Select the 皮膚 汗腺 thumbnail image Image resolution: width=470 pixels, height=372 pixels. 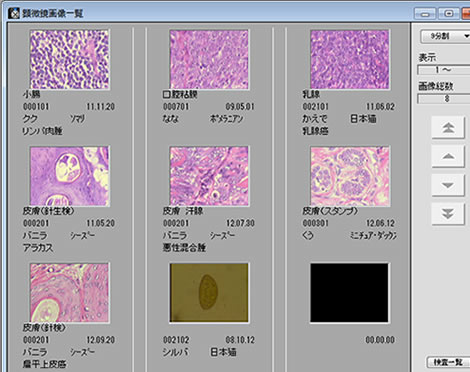pyautogui.click(x=209, y=176)
